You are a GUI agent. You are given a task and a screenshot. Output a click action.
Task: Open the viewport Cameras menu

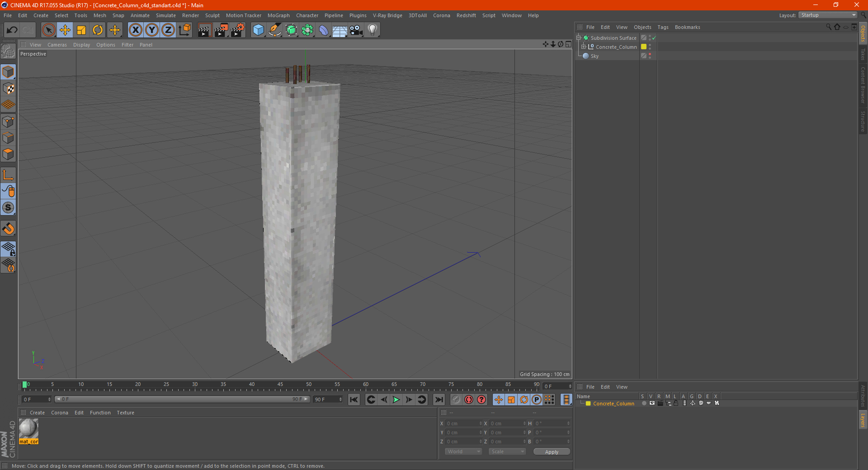(57, 45)
